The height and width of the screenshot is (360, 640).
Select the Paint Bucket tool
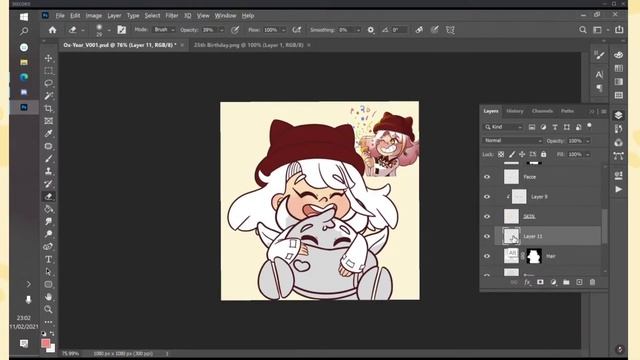pos(49,209)
